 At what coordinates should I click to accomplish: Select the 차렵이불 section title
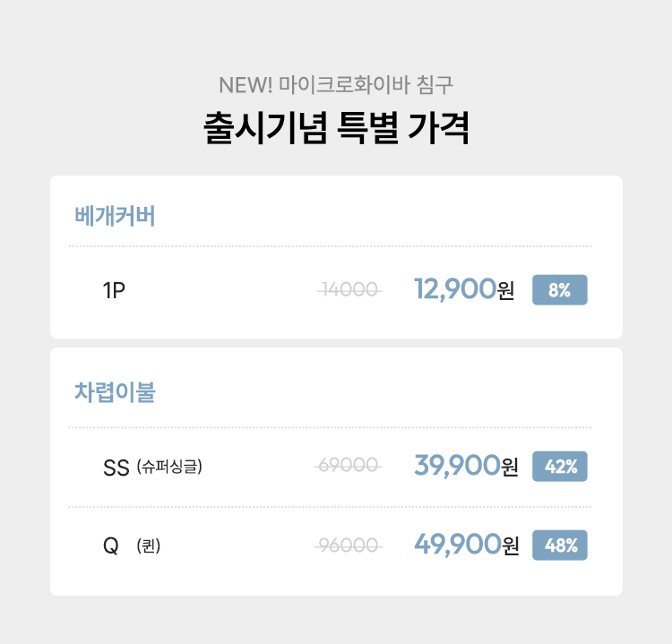tap(115, 392)
